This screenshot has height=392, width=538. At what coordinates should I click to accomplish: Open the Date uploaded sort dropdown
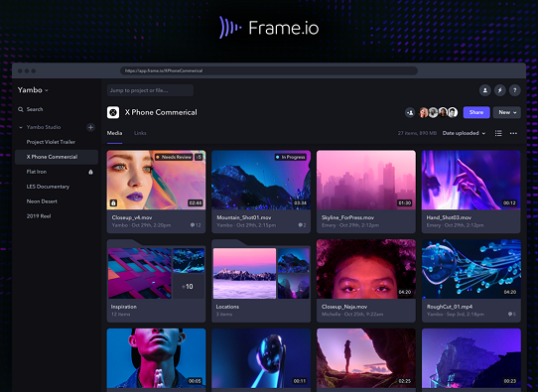pyautogui.click(x=464, y=133)
